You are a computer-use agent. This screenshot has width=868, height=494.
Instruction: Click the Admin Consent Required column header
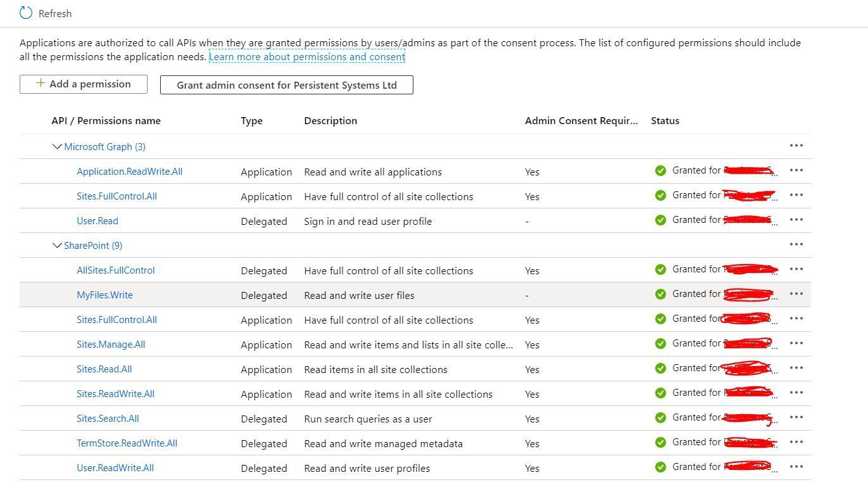tap(581, 120)
